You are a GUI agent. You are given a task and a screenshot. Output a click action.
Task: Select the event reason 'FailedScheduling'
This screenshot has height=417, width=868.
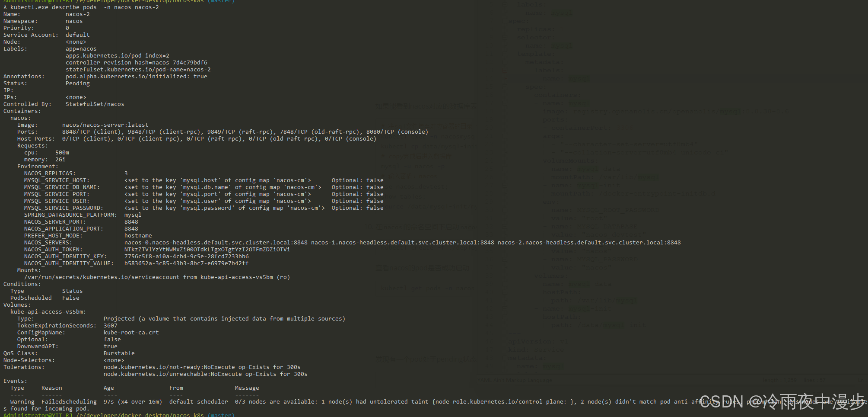coord(69,402)
